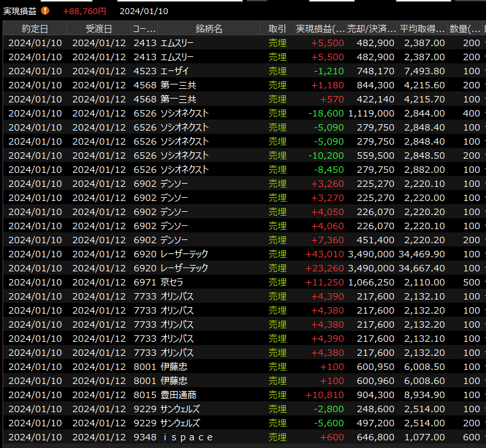The width and height of the screenshot is (486, 448).
Task: Click the 売却/決済 column header
Action: 371,29
